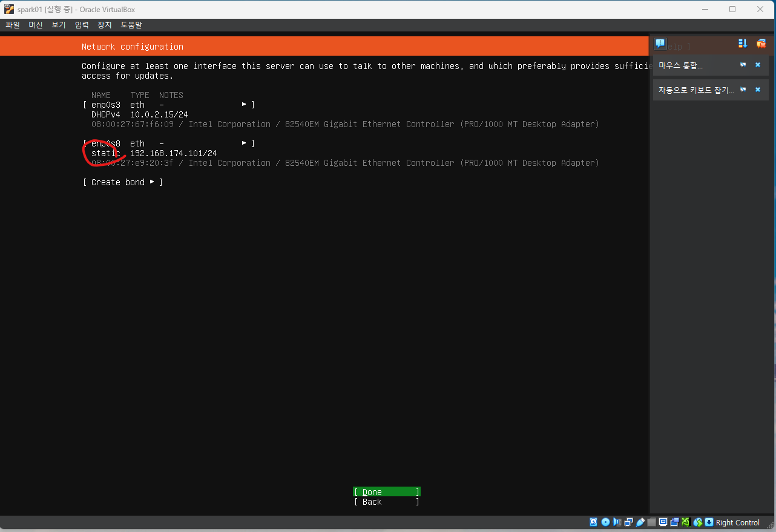Click the static address 192.168.174.101/24

click(174, 153)
